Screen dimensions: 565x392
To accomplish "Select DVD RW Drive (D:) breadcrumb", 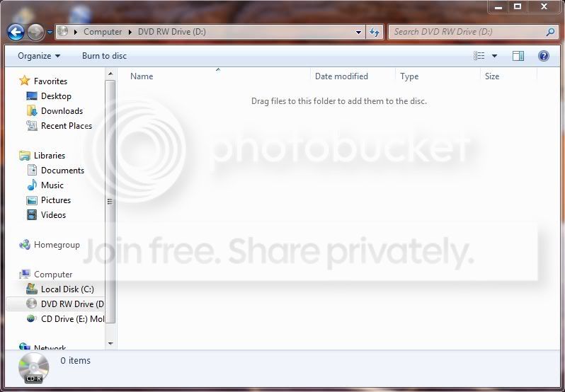I will 171,32.
